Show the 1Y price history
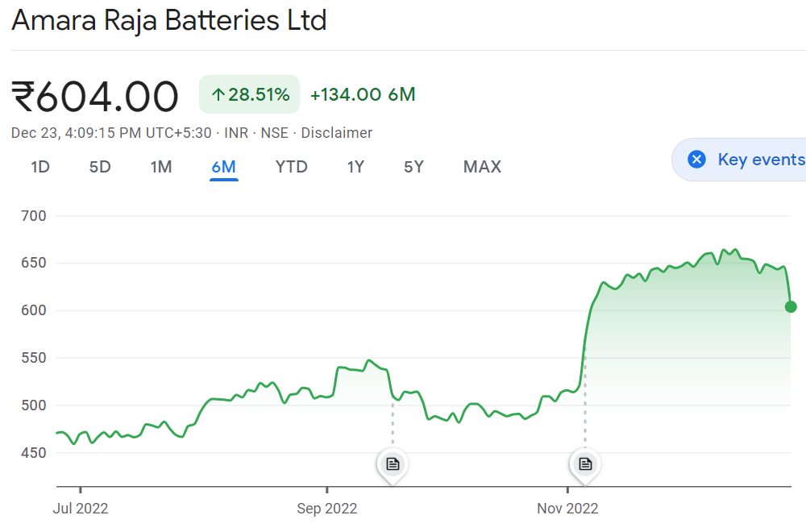 tap(355, 167)
